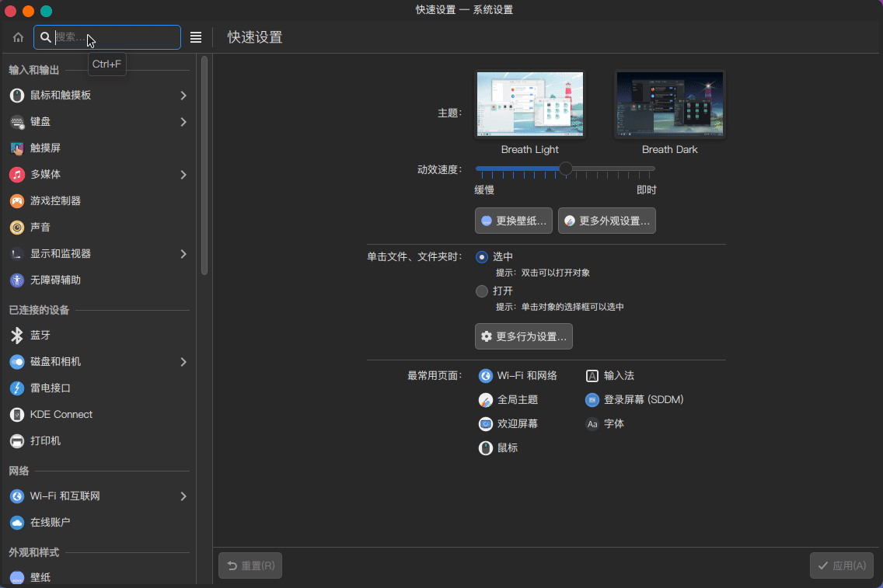Open the hamburger menu beside search
883x588 pixels.
coord(196,37)
